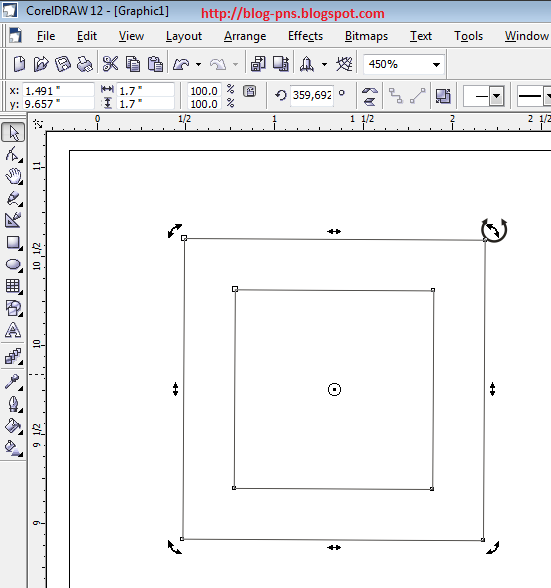Select the Zoom hand tool
The width and height of the screenshot is (551, 588).
click(13, 176)
